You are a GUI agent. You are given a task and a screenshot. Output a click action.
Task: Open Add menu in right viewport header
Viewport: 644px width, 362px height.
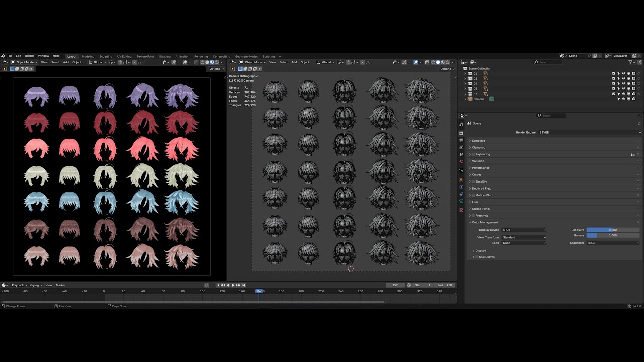[x=294, y=62]
